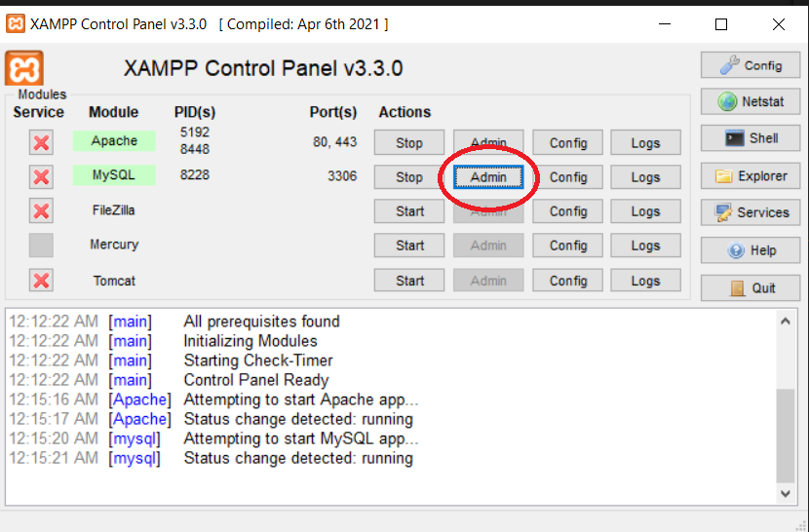
Task: View Tomcat Logs
Action: click(645, 281)
